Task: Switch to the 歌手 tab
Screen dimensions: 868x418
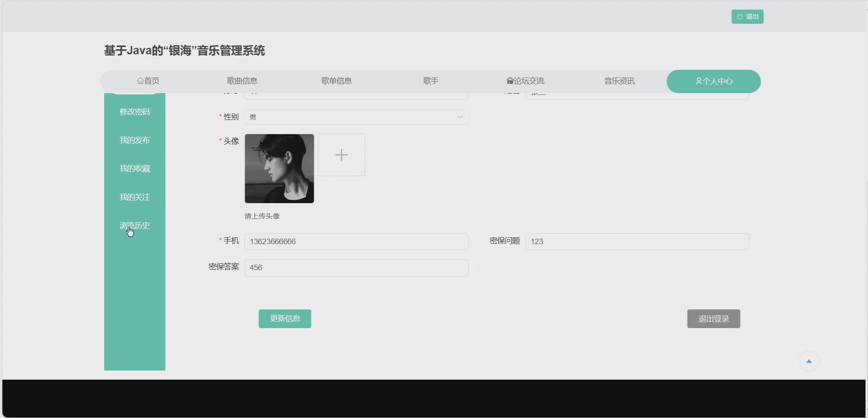Action: [430, 80]
